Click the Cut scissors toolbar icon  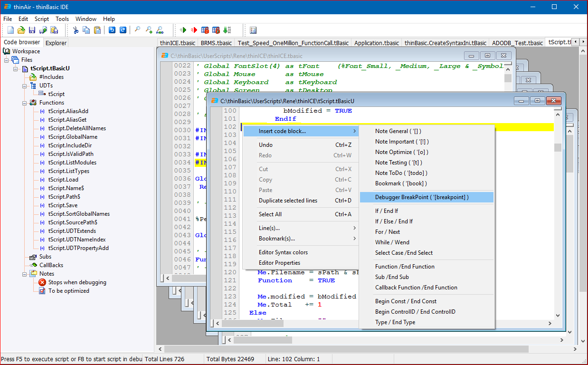tap(76, 30)
